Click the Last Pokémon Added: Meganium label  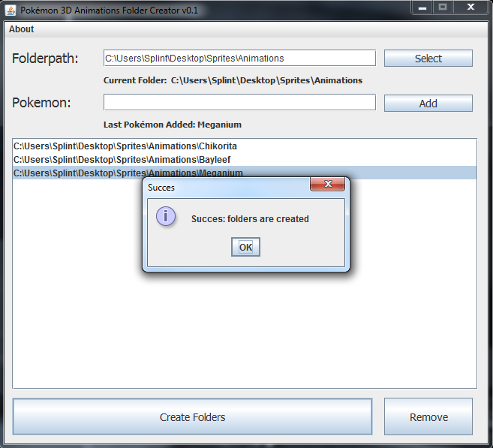click(173, 125)
